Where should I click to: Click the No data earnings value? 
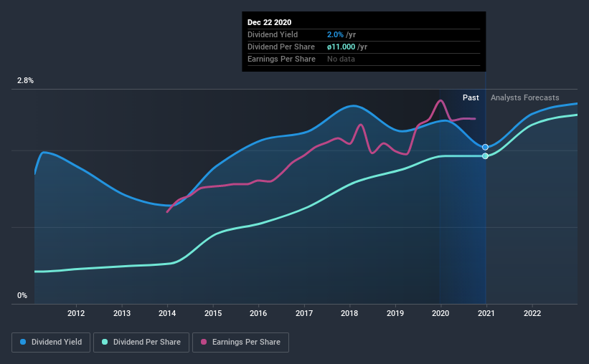[341, 59]
